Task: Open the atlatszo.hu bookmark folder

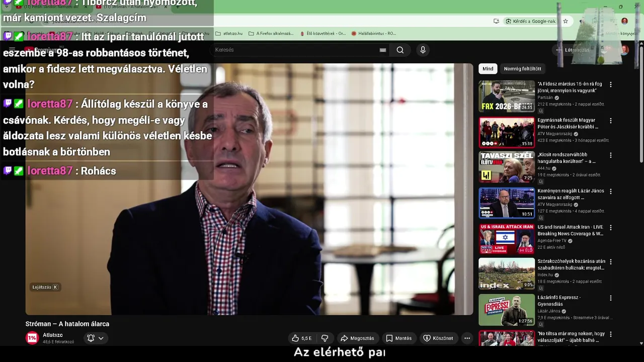Action: coord(229,34)
